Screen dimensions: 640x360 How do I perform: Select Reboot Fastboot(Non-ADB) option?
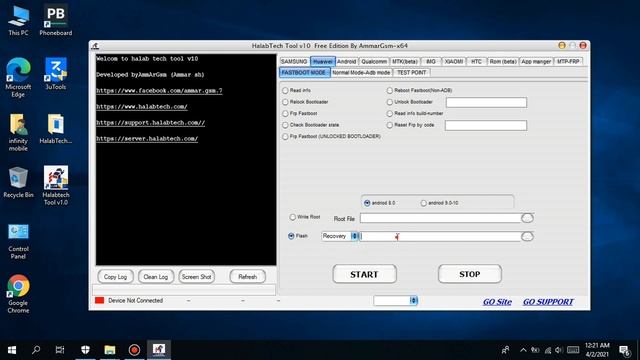(389, 90)
